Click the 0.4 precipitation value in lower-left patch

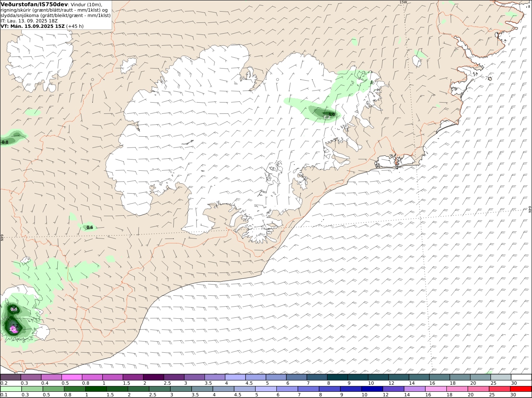14,310
